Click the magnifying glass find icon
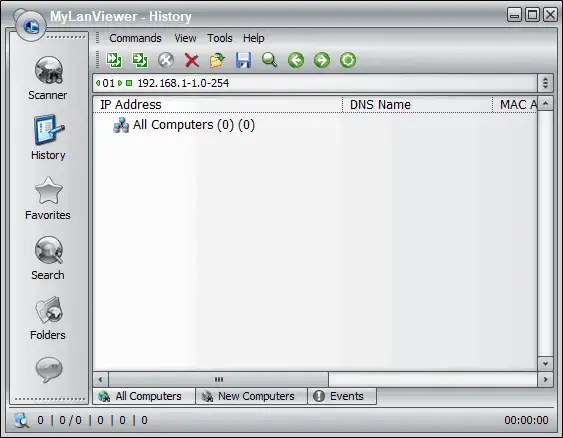Image resolution: width=563 pixels, height=438 pixels. tap(269, 60)
